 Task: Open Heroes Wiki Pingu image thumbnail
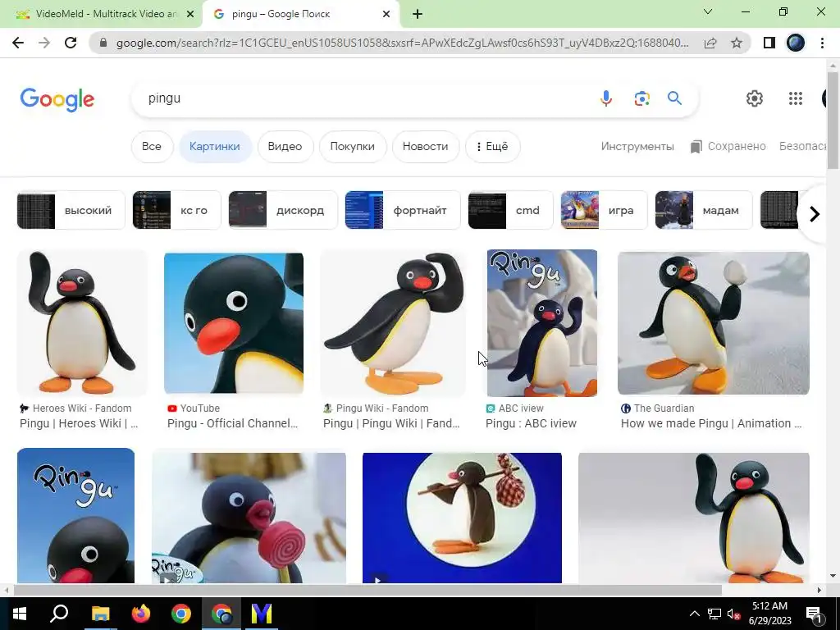[82, 323]
